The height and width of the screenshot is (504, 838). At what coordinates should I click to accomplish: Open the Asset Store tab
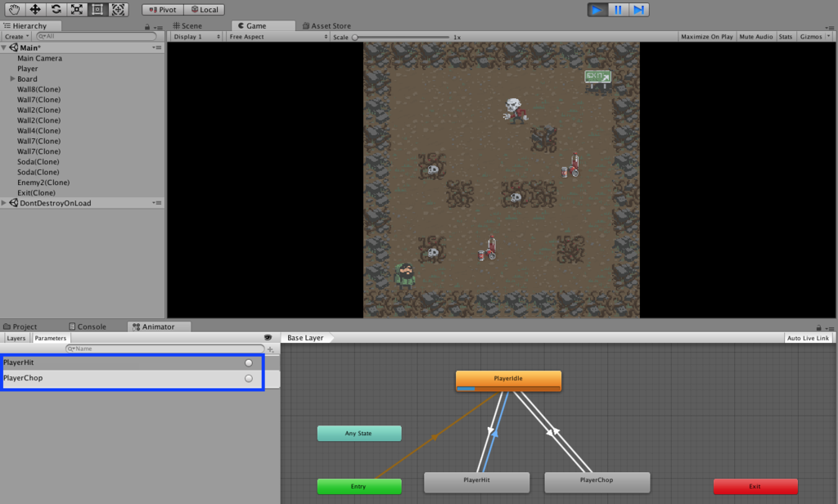coord(327,25)
